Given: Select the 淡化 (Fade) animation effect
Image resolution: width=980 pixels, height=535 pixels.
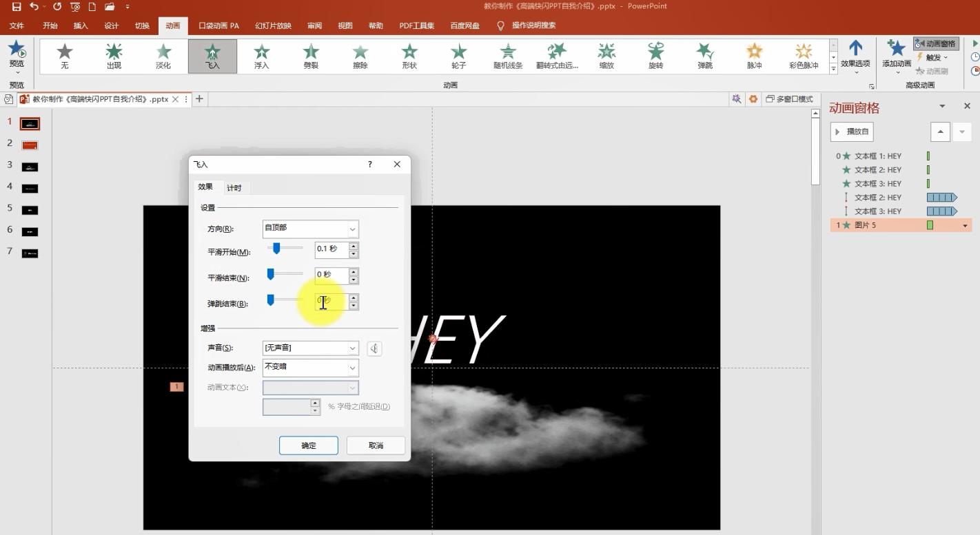Looking at the screenshot, I should click(163, 56).
